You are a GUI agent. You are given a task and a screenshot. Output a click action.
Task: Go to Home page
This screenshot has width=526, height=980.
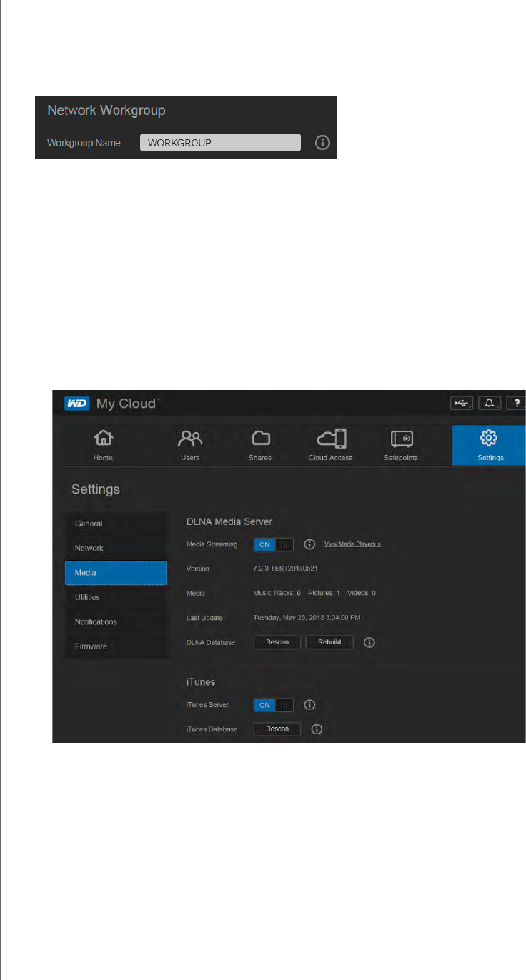[x=104, y=446]
